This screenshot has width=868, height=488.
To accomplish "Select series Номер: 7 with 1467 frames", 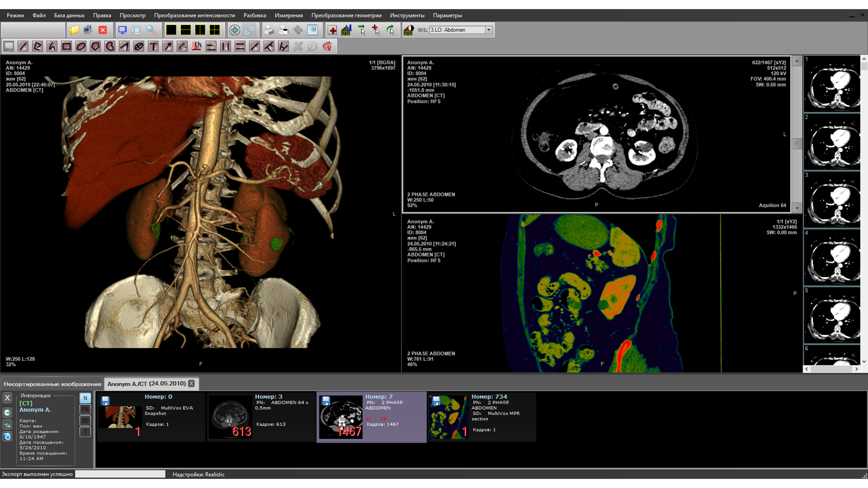I will pyautogui.click(x=372, y=417).
